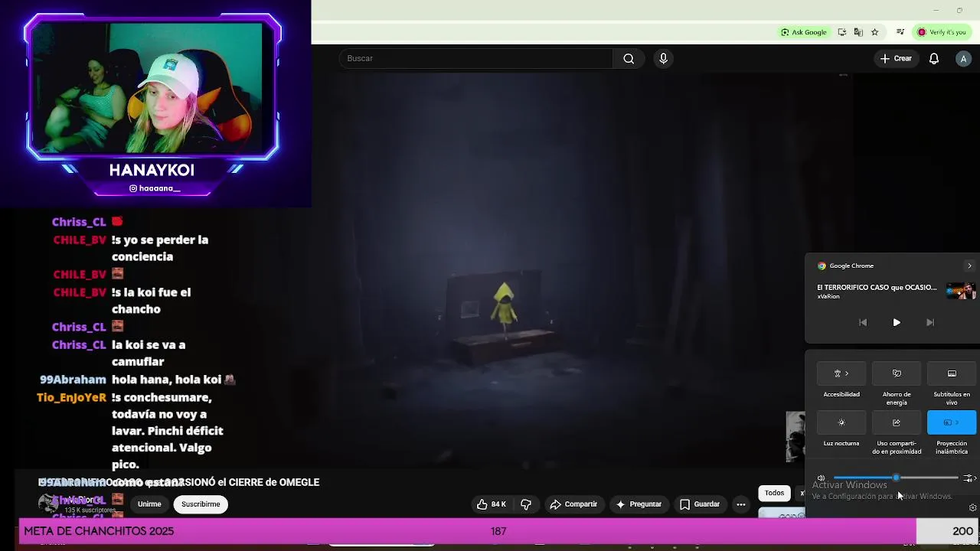
Task: Play media in the Windows media panel
Action: point(897,323)
